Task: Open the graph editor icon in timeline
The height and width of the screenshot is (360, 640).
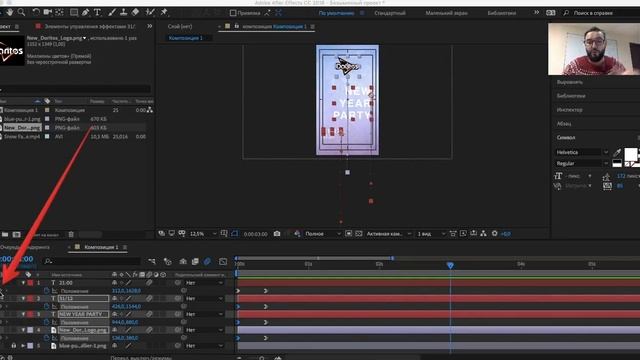Action: coord(223,261)
